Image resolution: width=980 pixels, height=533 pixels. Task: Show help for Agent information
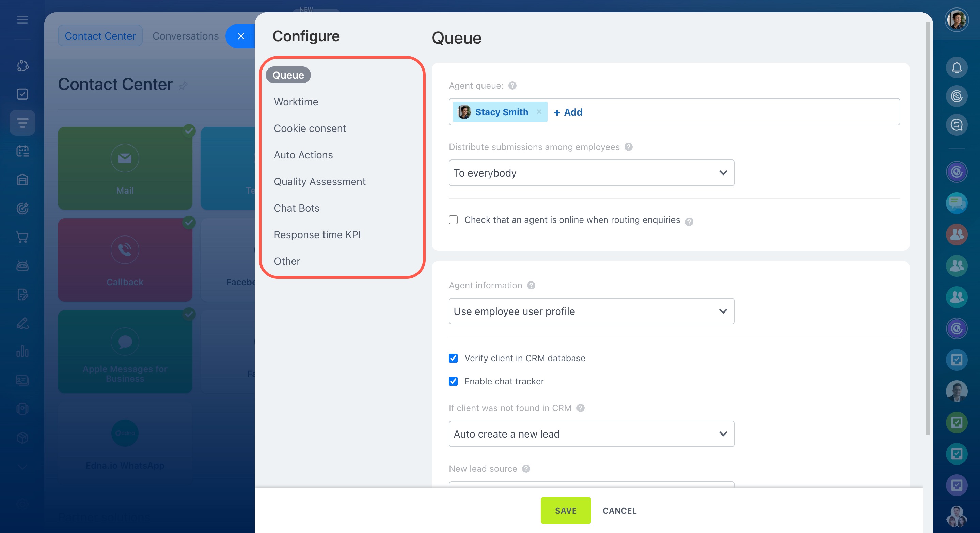pos(531,285)
